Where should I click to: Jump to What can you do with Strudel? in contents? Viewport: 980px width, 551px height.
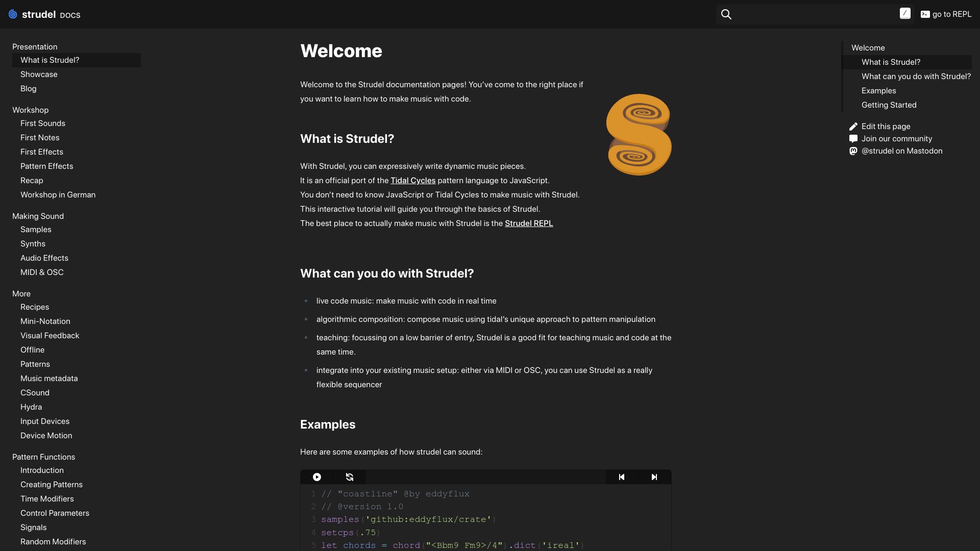pyautogui.click(x=916, y=77)
